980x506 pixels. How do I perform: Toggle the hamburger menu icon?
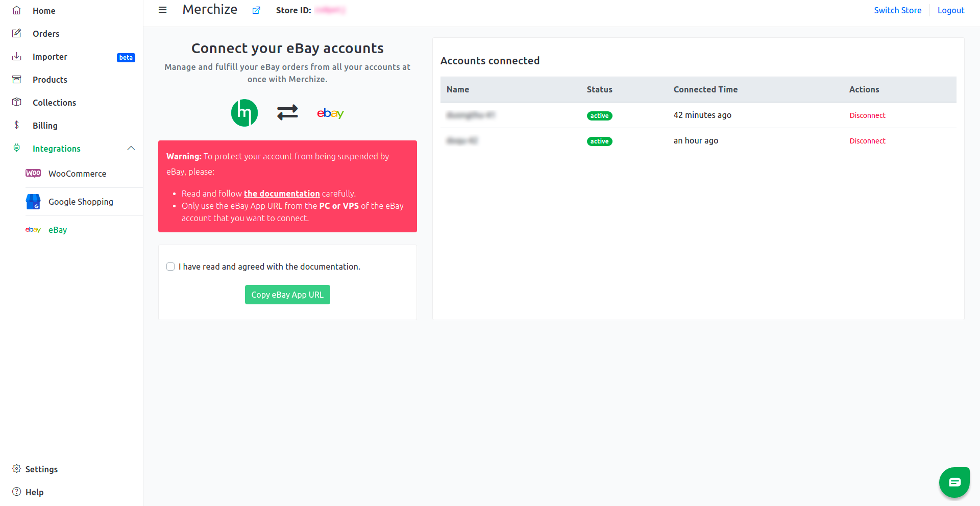tap(162, 10)
